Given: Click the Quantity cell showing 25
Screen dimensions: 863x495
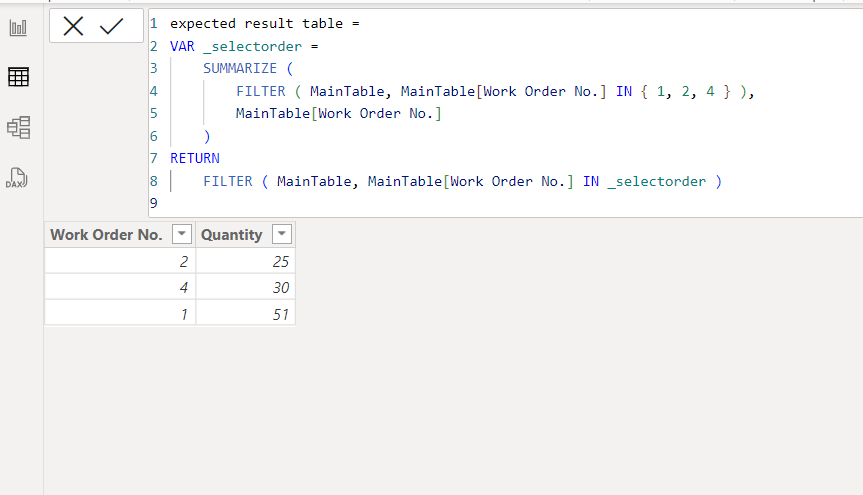Looking at the screenshot, I should pos(245,261).
